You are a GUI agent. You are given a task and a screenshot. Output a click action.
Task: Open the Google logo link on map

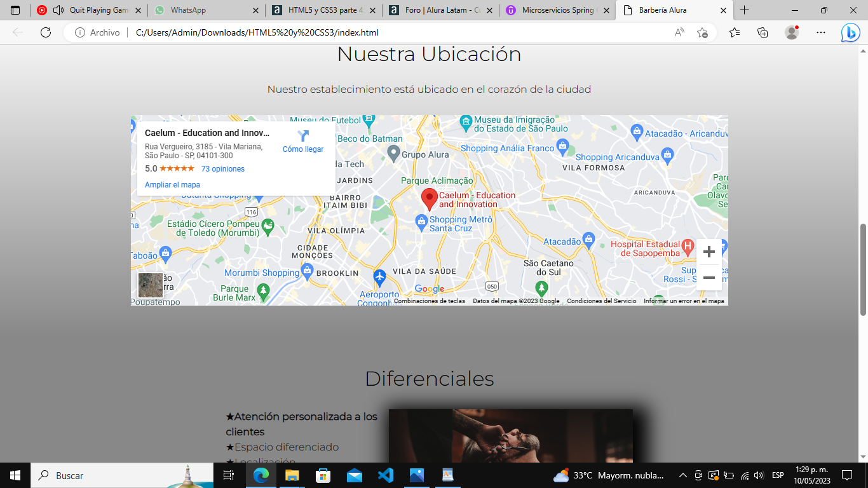click(x=430, y=289)
